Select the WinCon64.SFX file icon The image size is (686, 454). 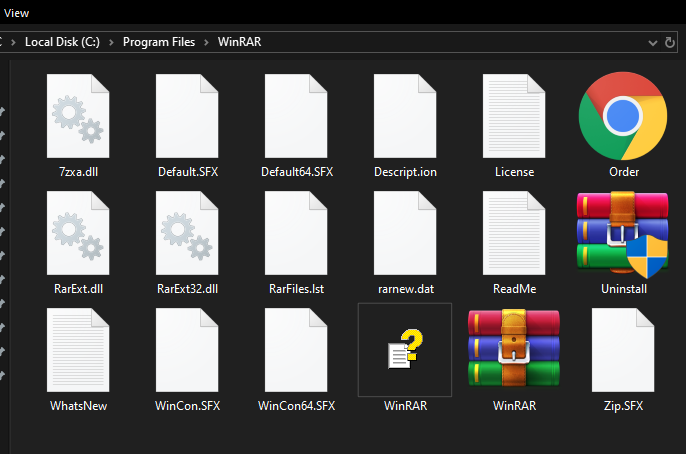coord(296,350)
